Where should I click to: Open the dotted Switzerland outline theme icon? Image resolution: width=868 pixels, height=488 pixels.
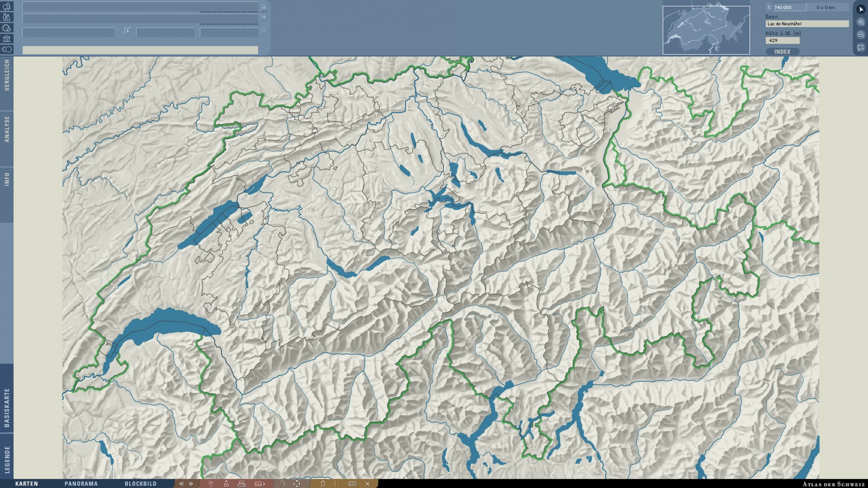pos(7,49)
